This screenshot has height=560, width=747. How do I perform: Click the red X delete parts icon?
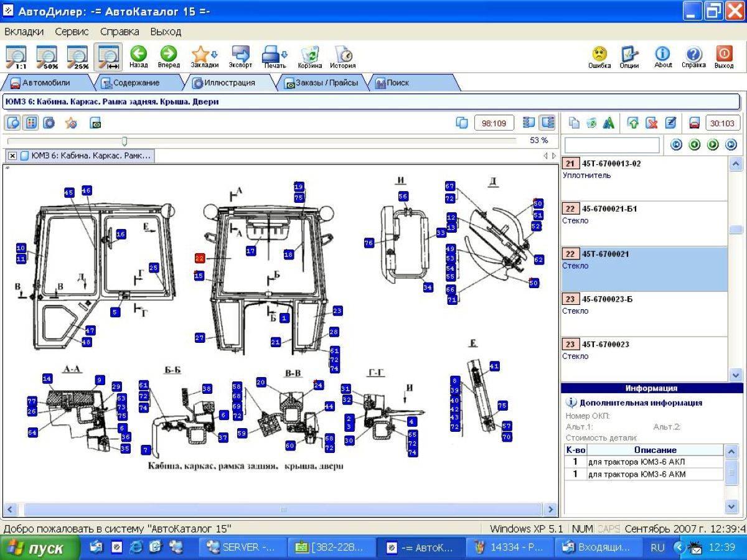pos(652,123)
